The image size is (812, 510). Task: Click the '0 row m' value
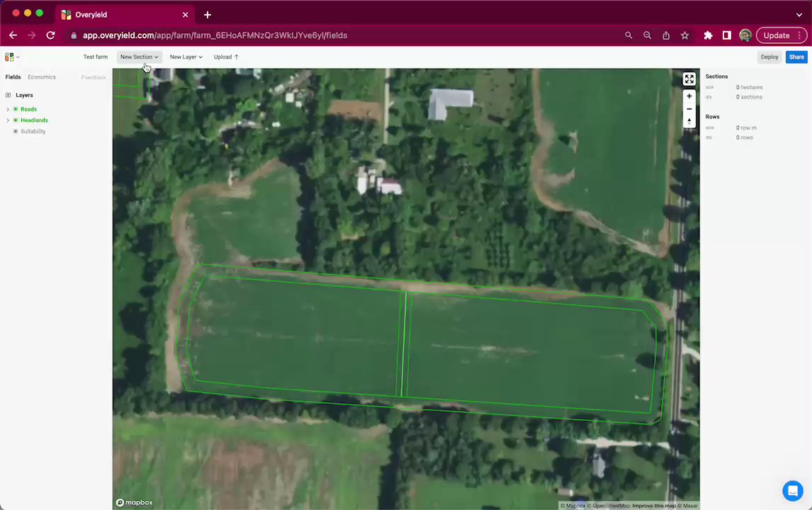coord(746,128)
